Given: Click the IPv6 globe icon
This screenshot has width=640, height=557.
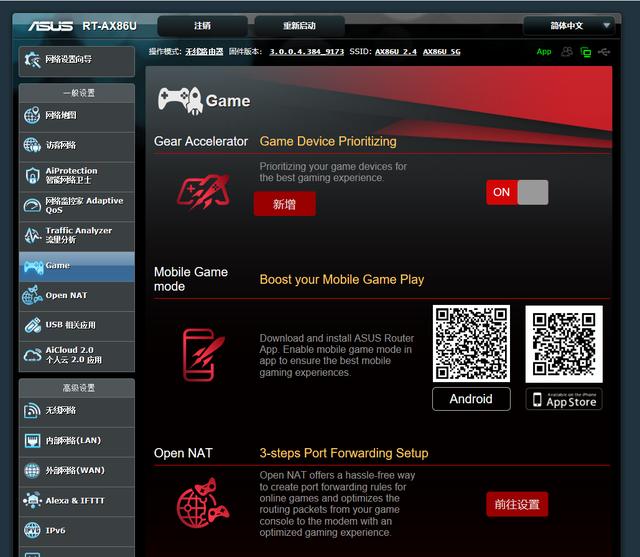Looking at the screenshot, I should (32, 530).
